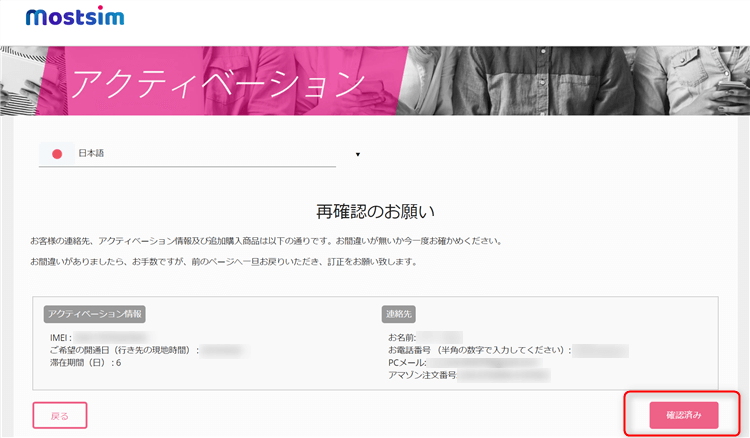Click the お電話番号 value
Image resolution: width=750 pixels, height=438 pixels.
[602, 351]
